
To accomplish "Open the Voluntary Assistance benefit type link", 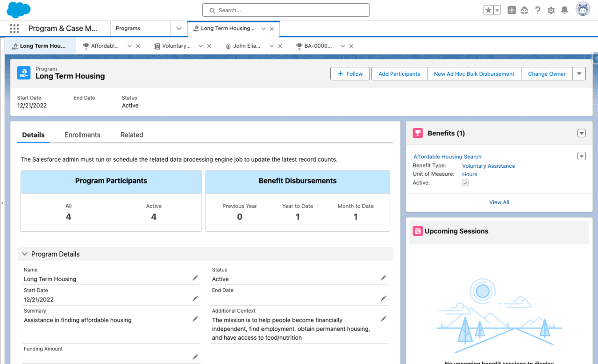I will pyautogui.click(x=489, y=166).
